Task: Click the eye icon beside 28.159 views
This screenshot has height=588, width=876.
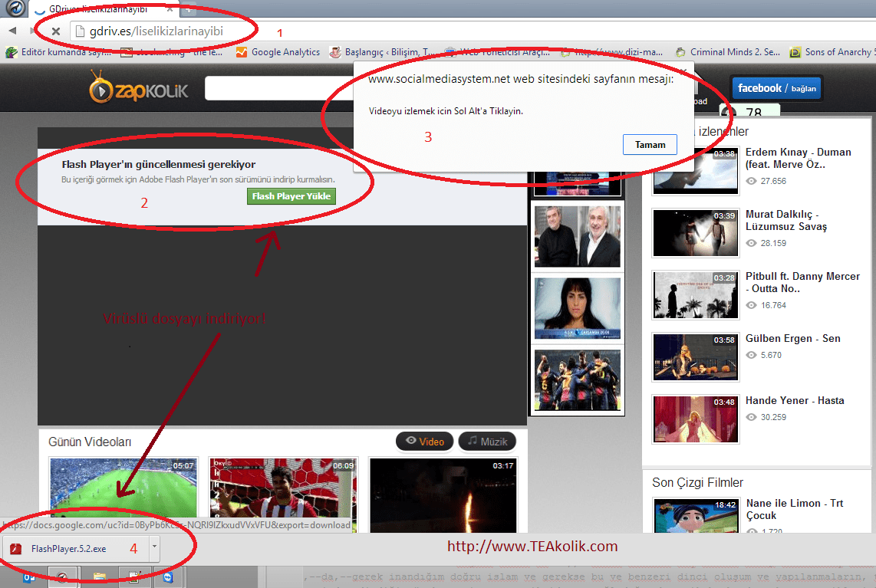Action: [x=752, y=243]
